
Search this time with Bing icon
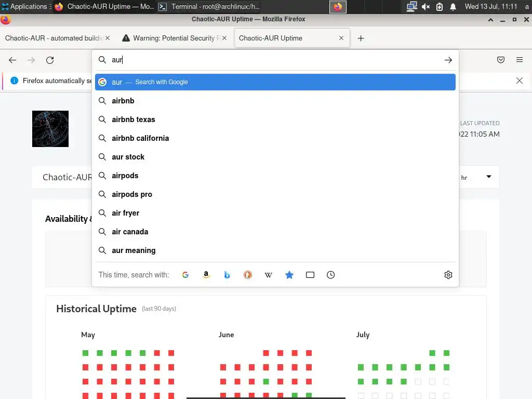click(227, 275)
